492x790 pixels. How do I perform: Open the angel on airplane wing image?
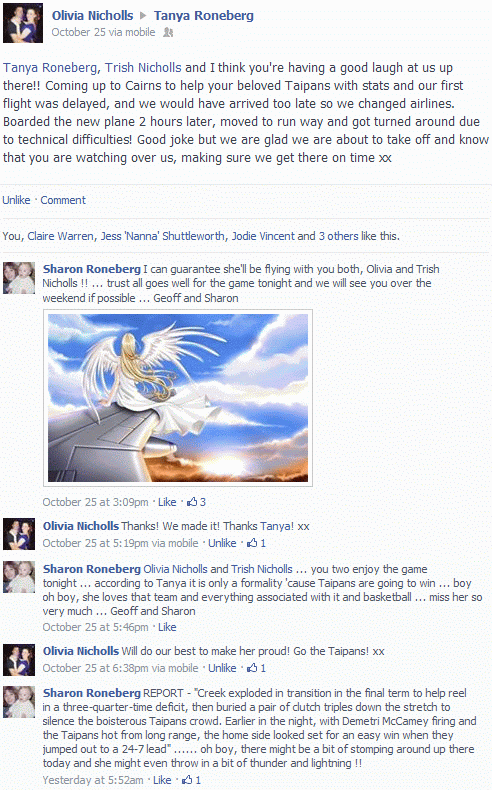tap(178, 398)
